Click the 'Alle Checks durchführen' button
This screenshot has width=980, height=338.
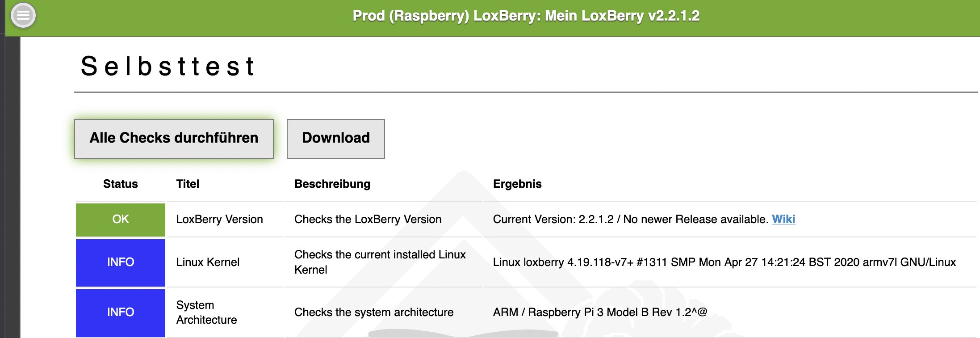(174, 138)
